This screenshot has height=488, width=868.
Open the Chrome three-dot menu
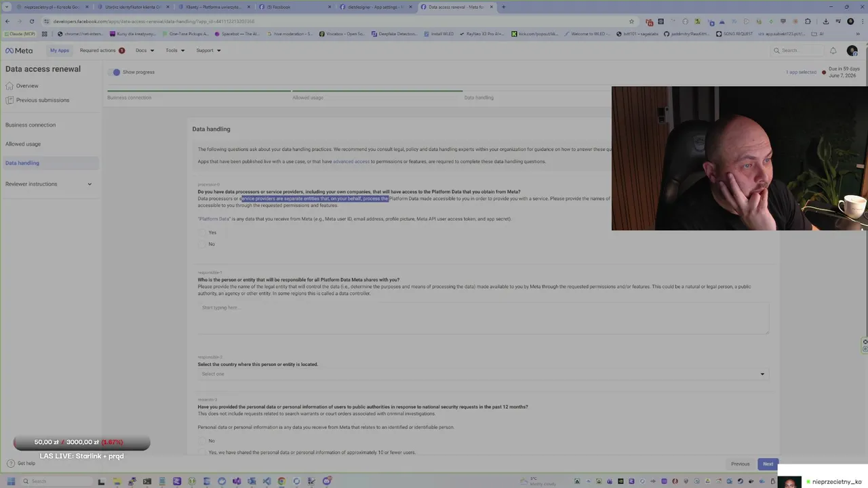point(861,21)
